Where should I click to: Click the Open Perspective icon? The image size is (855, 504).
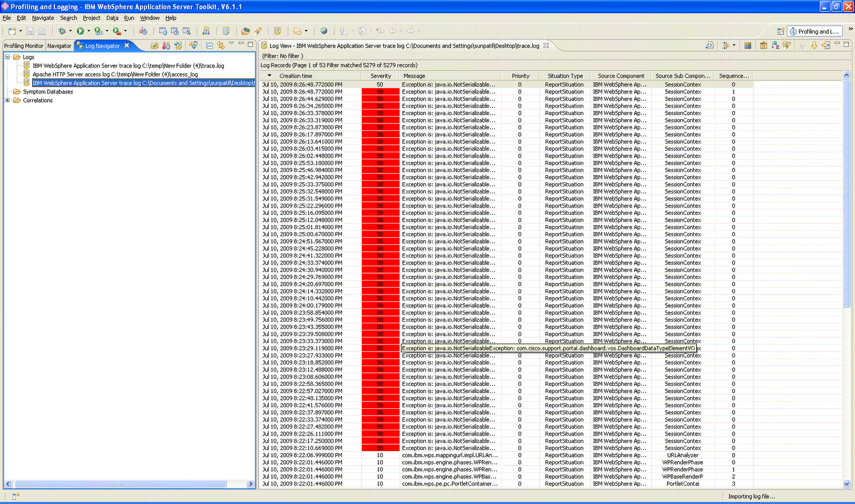click(781, 32)
